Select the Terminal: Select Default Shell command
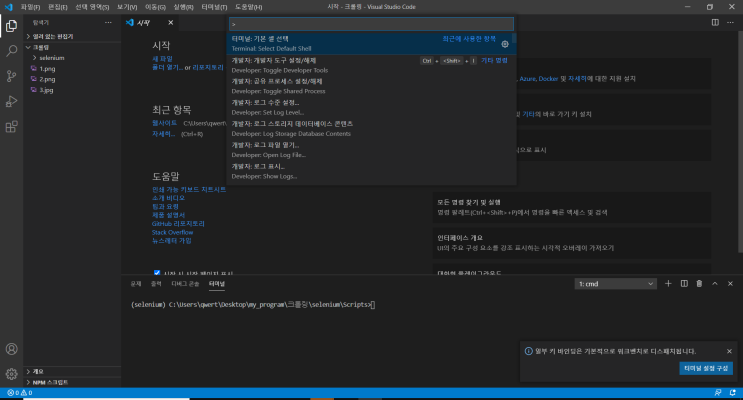Screen dimensions: 743x400 coord(372,44)
